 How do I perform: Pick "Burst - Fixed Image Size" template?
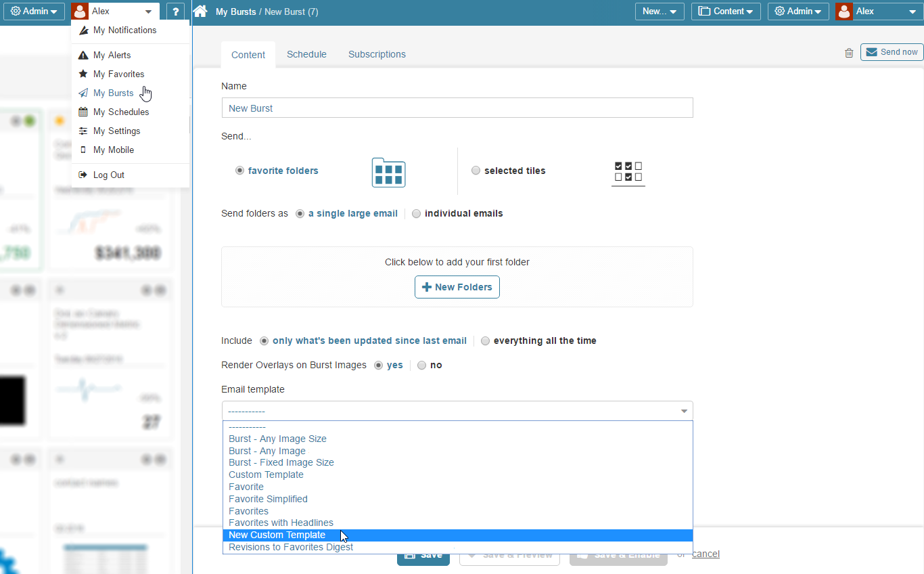[457, 462]
